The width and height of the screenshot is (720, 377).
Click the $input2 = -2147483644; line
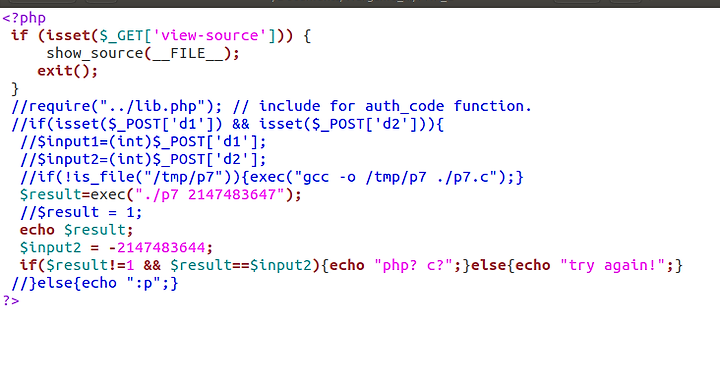pos(116,248)
